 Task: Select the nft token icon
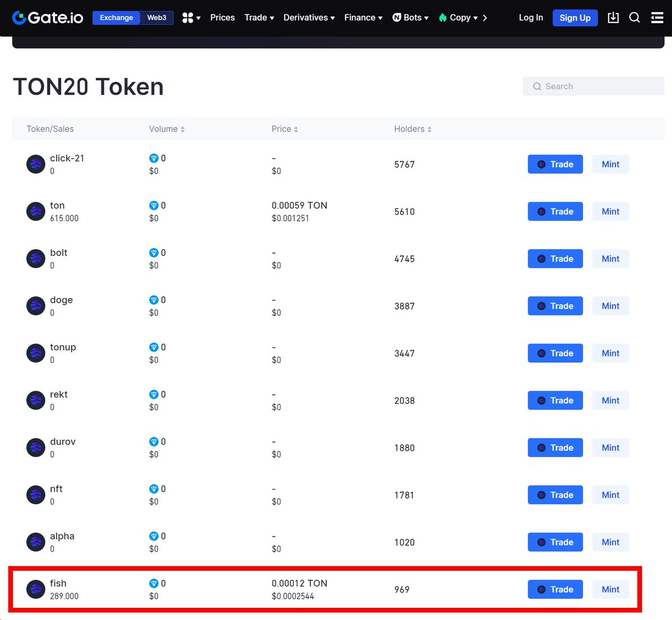point(36,495)
